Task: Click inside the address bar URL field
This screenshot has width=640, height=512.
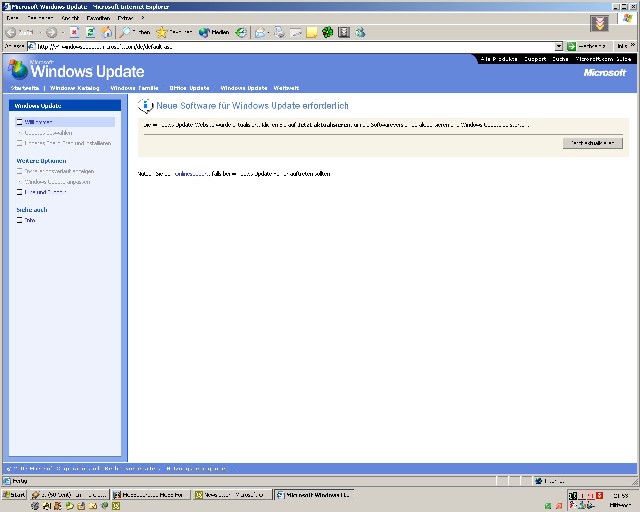Action: coord(291,47)
